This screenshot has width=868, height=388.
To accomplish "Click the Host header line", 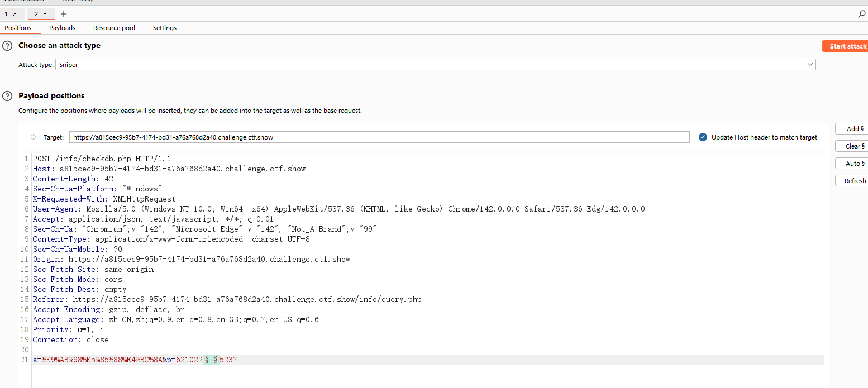I will coord(169,169).
